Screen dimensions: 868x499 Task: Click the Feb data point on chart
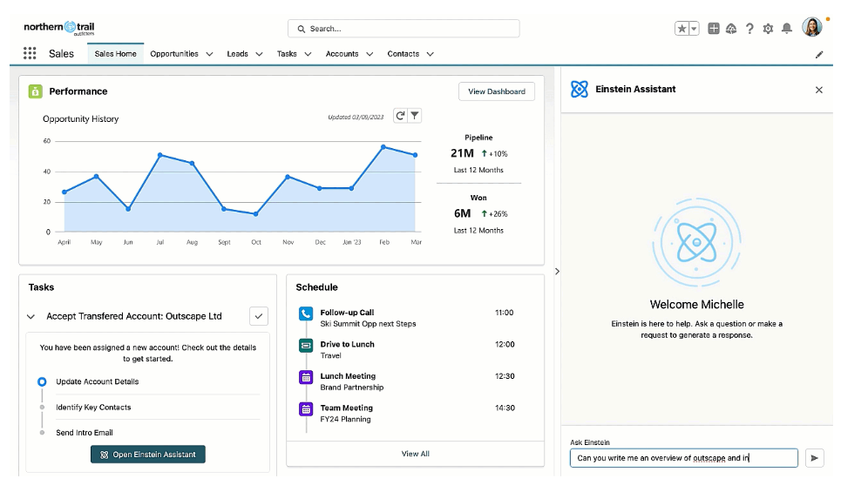pyautogui.click(x=383, y=147)
